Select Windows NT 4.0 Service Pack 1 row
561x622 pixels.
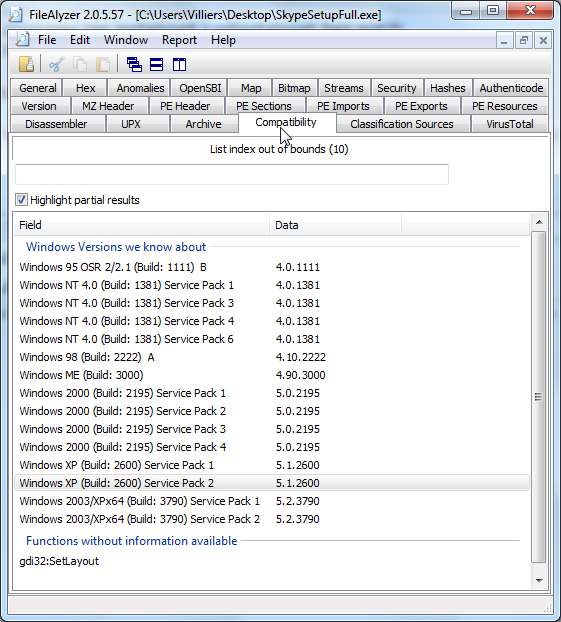272,285
